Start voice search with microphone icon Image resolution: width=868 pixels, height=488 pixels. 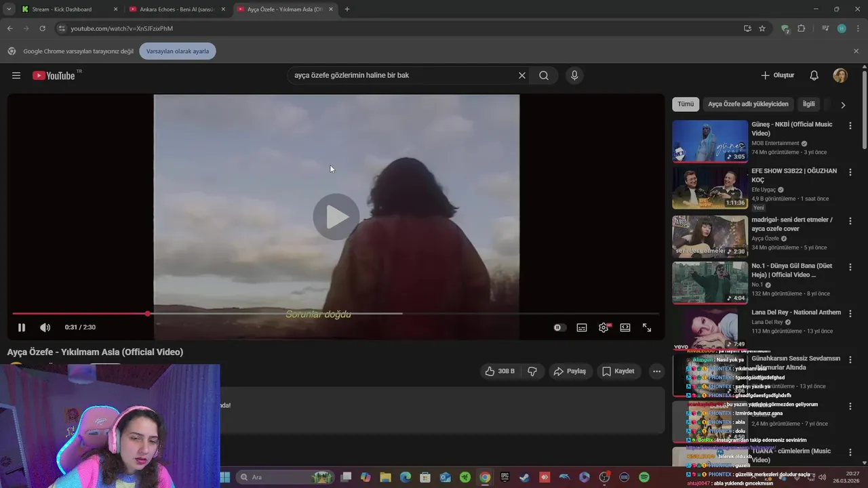click(x=574, y=75)
